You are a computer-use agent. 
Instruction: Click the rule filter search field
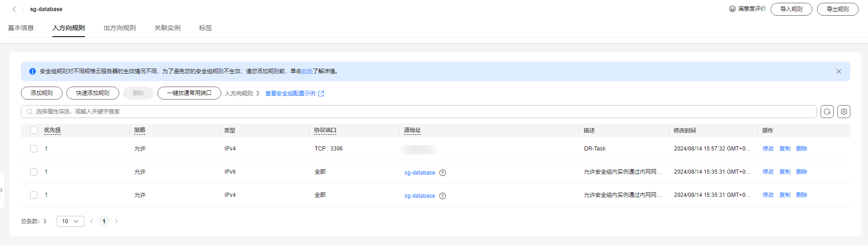pyautogui.click(x=418, y=112)
